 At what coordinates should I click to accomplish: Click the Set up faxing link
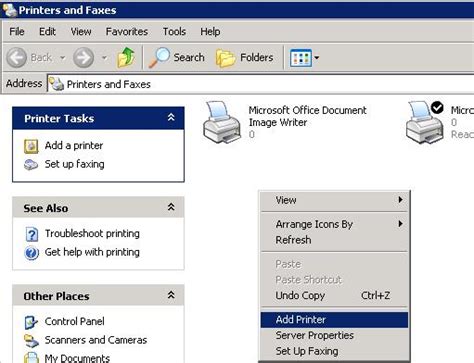(74, 164)
